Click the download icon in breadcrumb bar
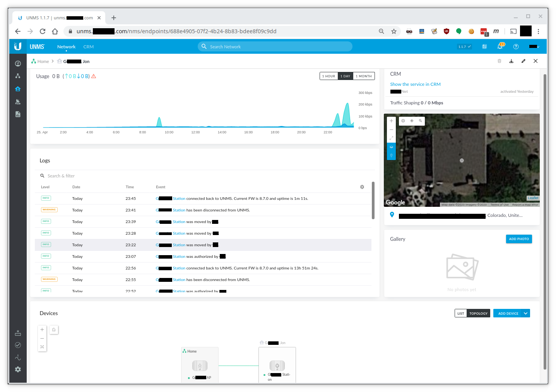 click(511, 61)
